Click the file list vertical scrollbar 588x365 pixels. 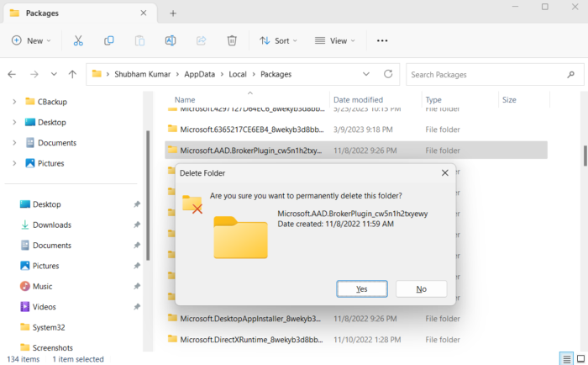pos(585,156)
